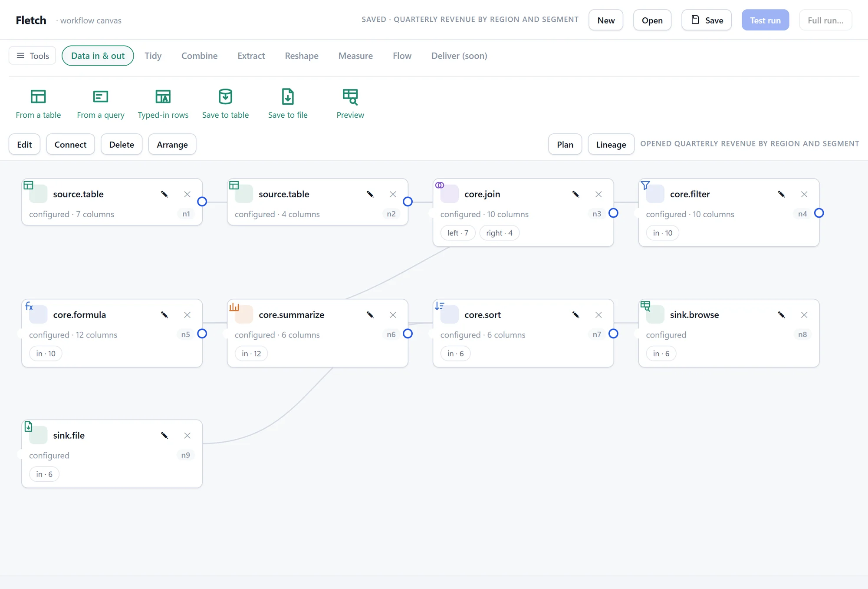Add a From a query tool
The height and width of the screenshot is (589, 868).
[x=101, y=104]
